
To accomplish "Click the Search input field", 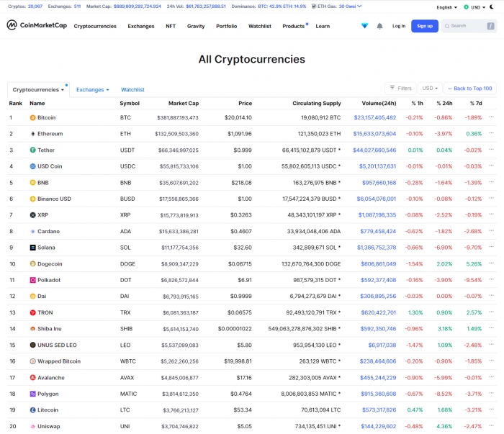I will click(x=472, y=26).
